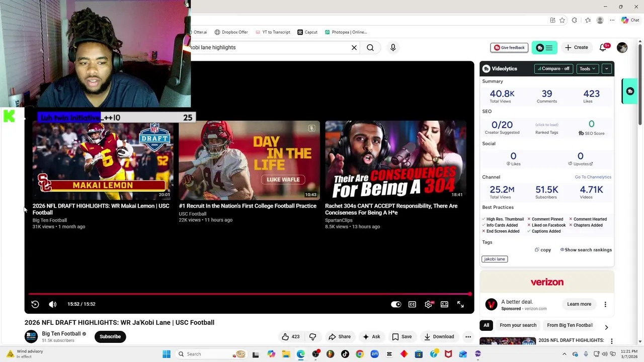Add the page to favorites with the star

[562, 20]
